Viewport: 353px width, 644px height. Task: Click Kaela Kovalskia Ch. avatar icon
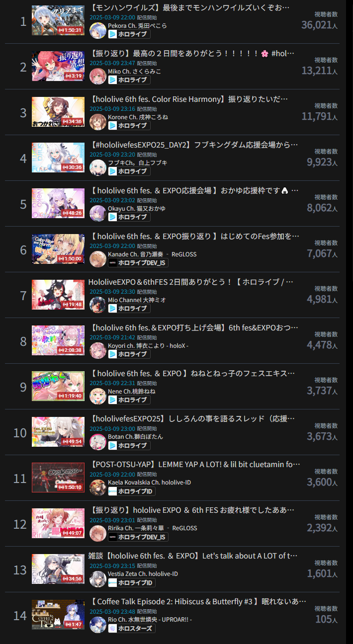[97, 487]
